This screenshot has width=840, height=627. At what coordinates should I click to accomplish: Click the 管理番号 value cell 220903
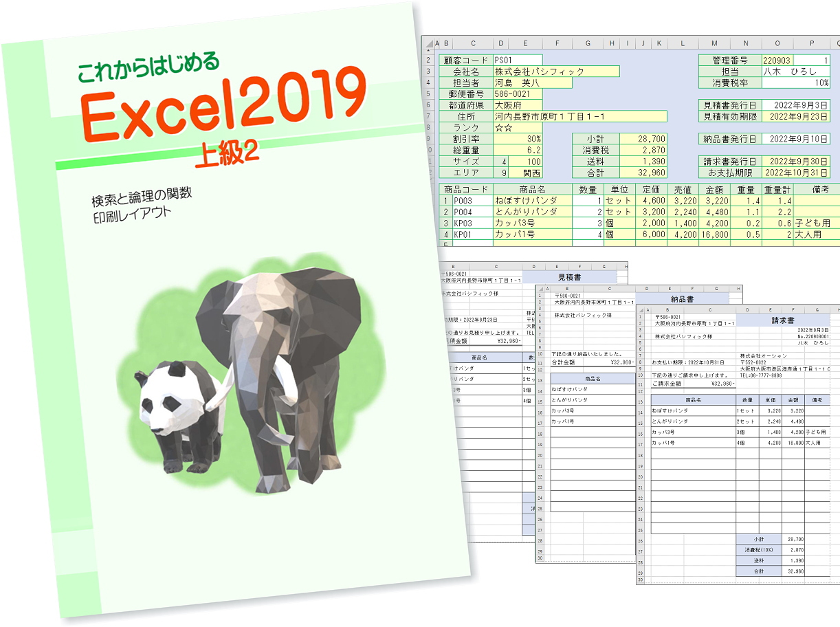[x=776, y=60]
